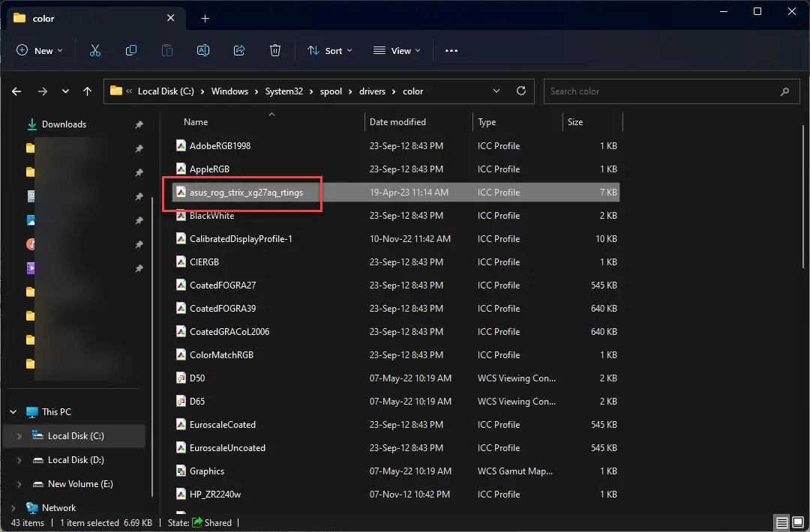Go back with the left arrow
Image resolution: width=810 pixels, height=532 pixels.
[x=16, y=91]
